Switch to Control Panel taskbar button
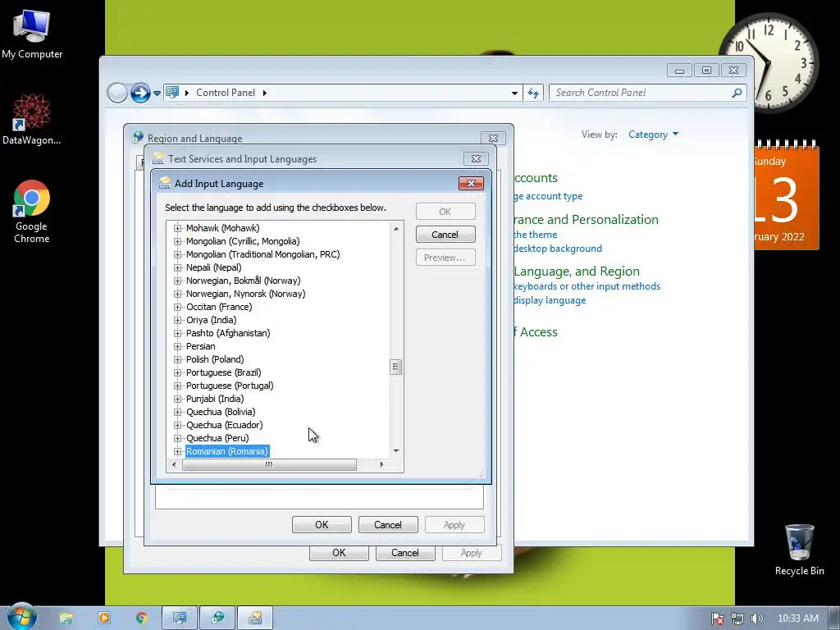The width and height of the screenshot is (840, 630). click(x=180, y=619)
